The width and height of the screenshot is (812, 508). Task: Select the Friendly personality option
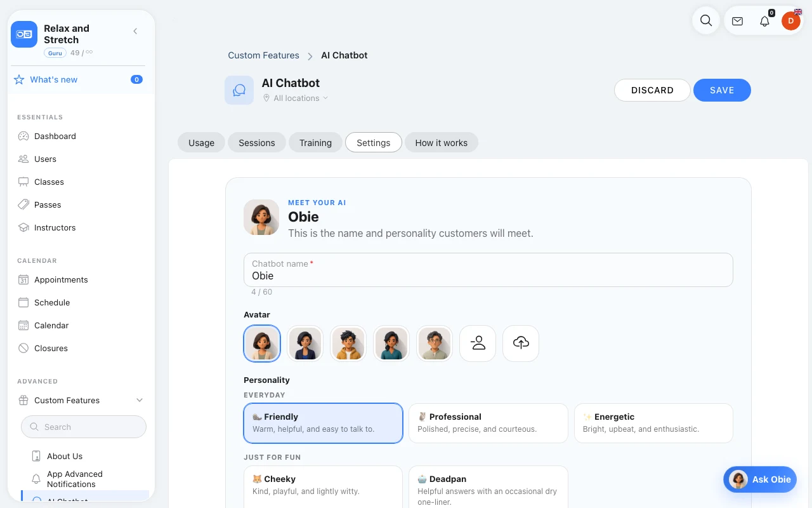[x=324, y=423]
